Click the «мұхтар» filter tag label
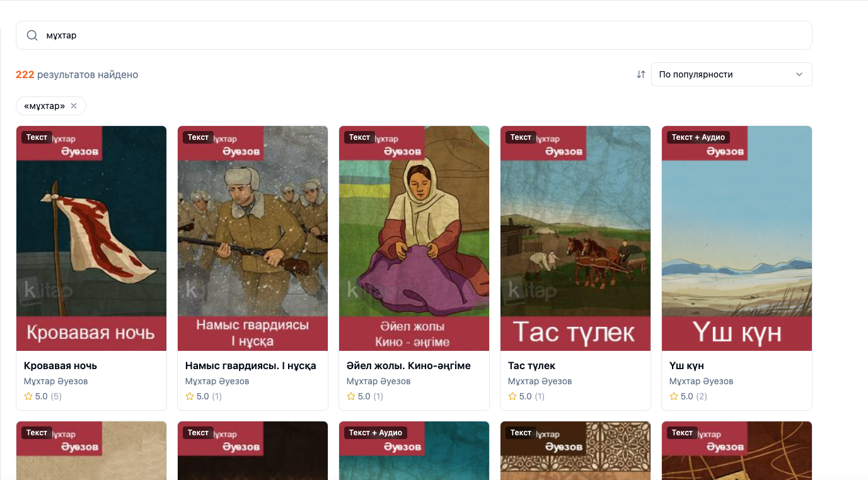Screen dimensions: 868x480 [x=45, y=106]
